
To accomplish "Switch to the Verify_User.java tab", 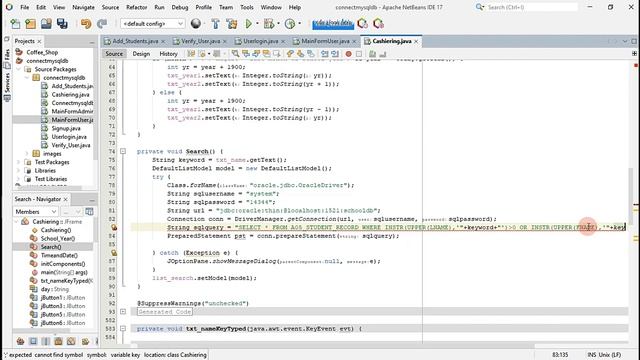I will point(200,41).
